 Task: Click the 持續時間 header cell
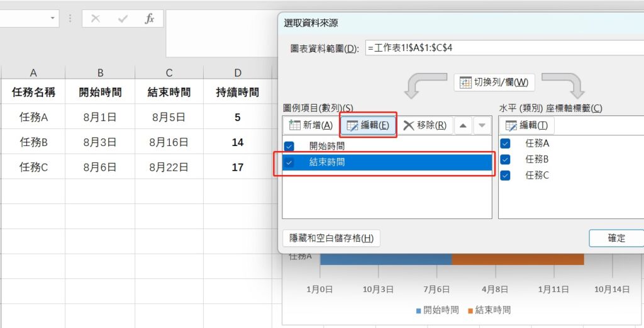pos(238,92)
